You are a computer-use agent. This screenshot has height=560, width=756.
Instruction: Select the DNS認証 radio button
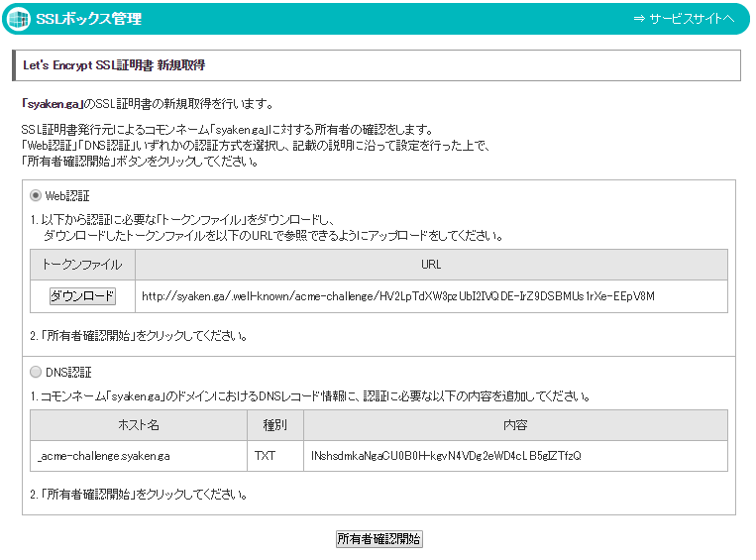(36, 372)
